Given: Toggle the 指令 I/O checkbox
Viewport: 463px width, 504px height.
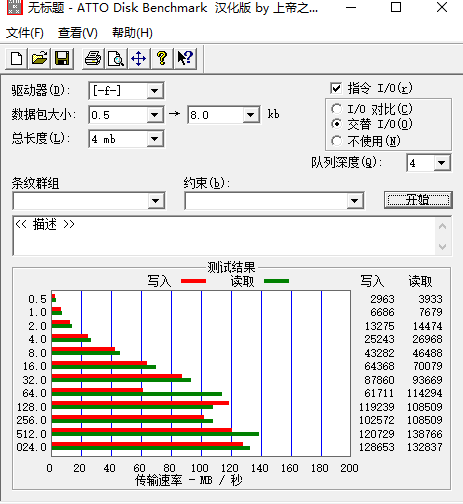Looking at the screenshot, I should (x=336, y=88).
